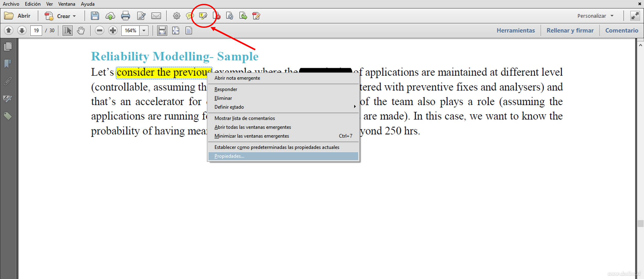The height and width of the screenshot is (279, 644).
Task: Upload document to cloud icon
Action: [x=110, y=16]
